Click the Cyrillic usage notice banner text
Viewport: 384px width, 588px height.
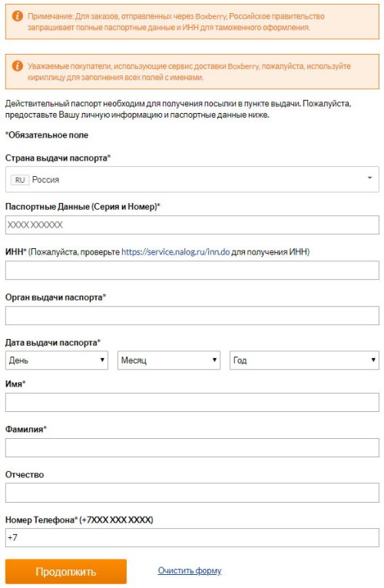(189, 71)
